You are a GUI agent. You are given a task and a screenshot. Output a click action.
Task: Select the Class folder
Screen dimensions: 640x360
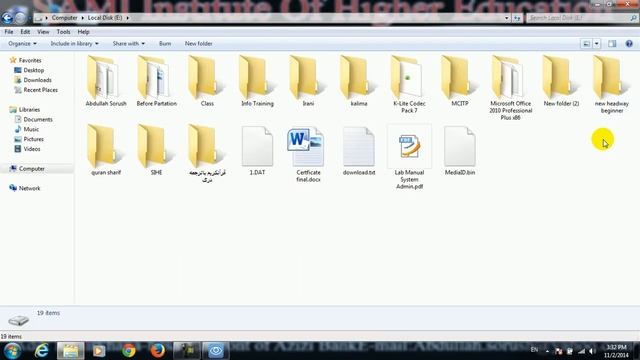tap(207, 82)
